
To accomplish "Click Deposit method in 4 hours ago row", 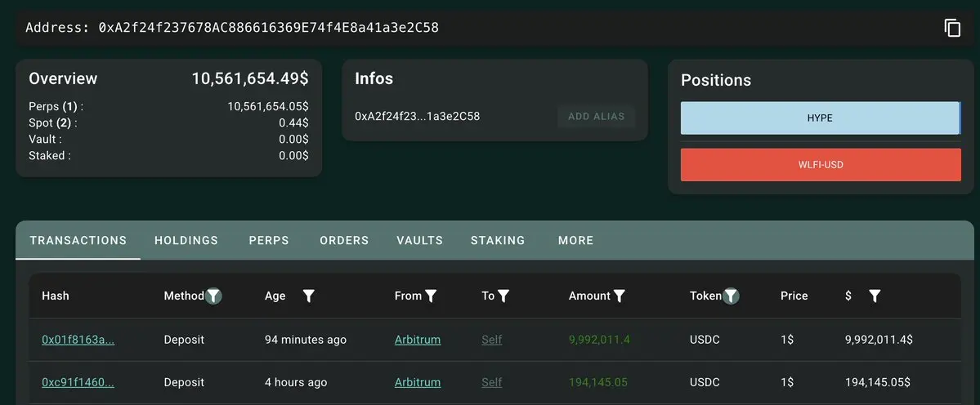I will click(x=184, y=382).
